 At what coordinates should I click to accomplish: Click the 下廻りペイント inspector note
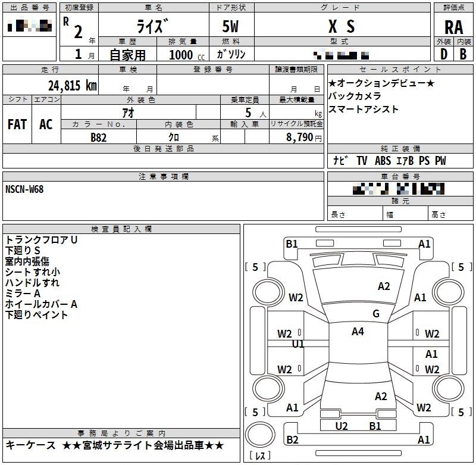pos(36,315)
